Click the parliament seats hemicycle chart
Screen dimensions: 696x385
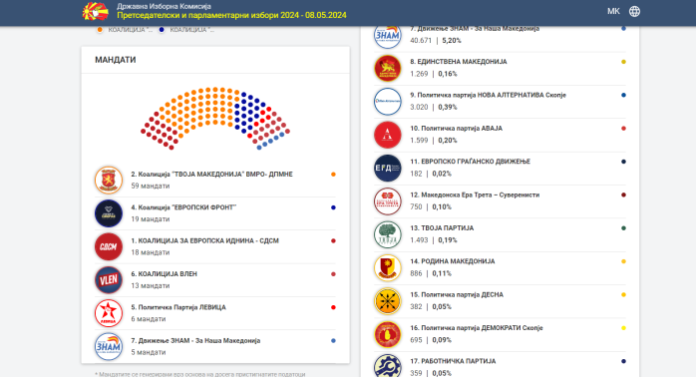215,118
